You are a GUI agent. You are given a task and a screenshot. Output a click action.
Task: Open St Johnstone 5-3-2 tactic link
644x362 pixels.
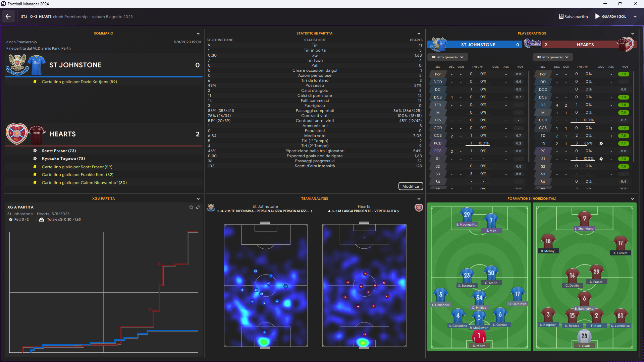[265, 211]
